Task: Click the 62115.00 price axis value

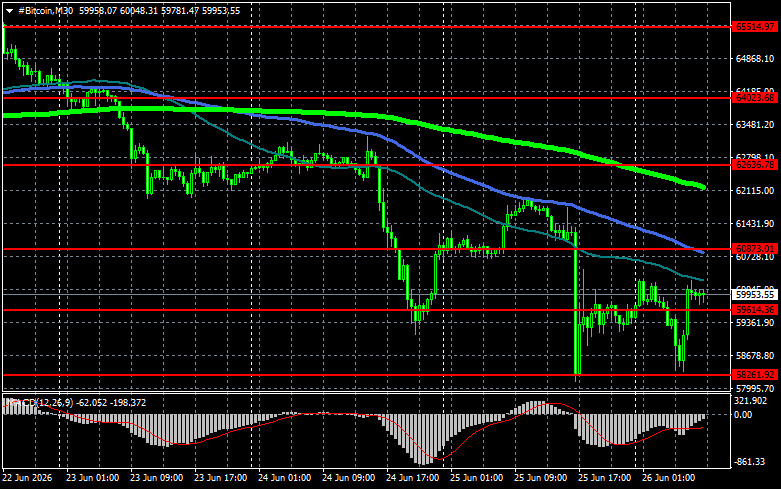Action: point(755,191)
